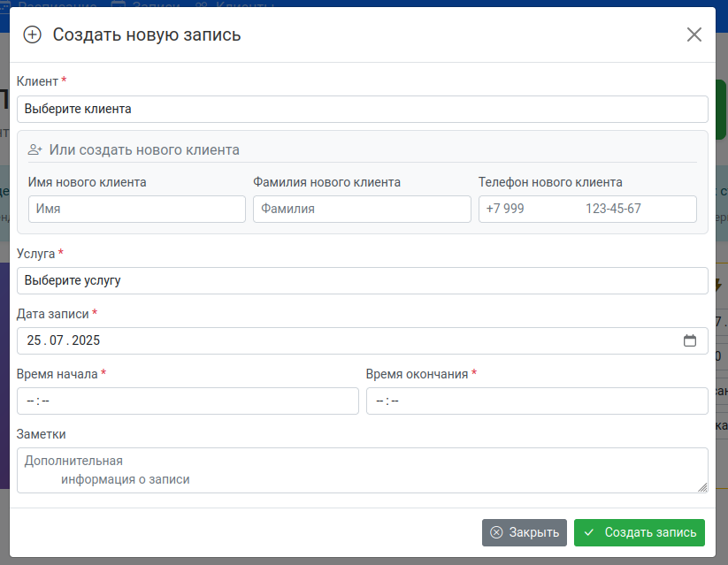Viewport: 728px width, 565px height.
Task: Click the 'Фамилия нового клиента' label
Action: [x=327, y=182]
